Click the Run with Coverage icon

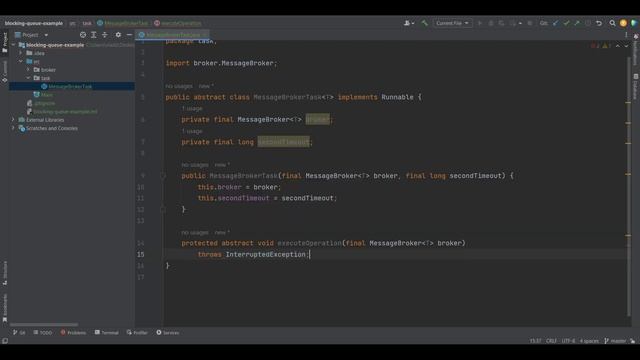click(501, 23)
